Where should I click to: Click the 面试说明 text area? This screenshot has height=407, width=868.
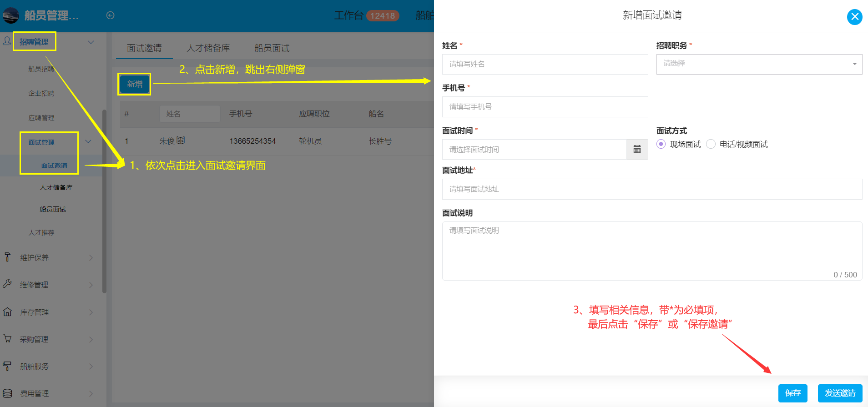[652, 251]
